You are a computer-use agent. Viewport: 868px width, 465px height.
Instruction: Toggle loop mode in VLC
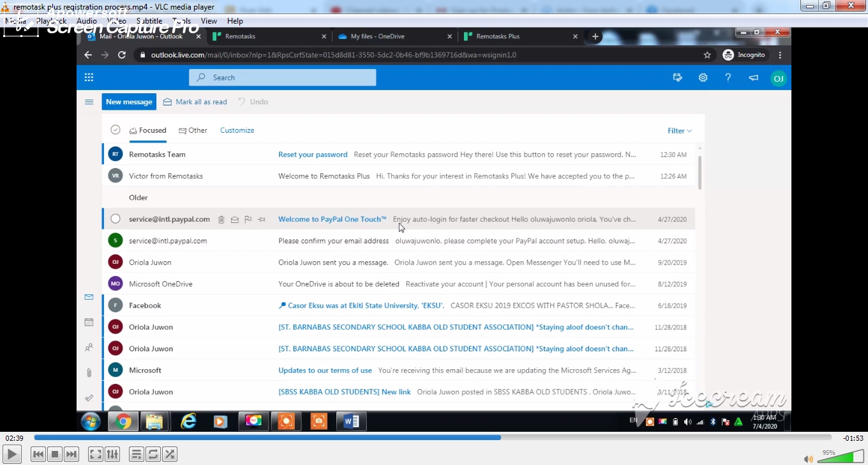pyautogui.click(x=153, y=454)
